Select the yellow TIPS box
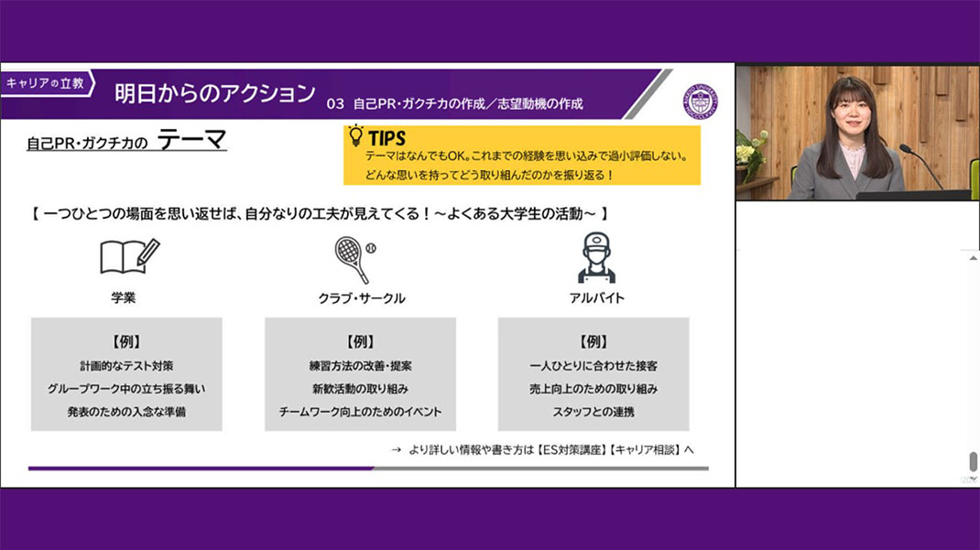Screen dimensions: 980x550 (522, 156)
